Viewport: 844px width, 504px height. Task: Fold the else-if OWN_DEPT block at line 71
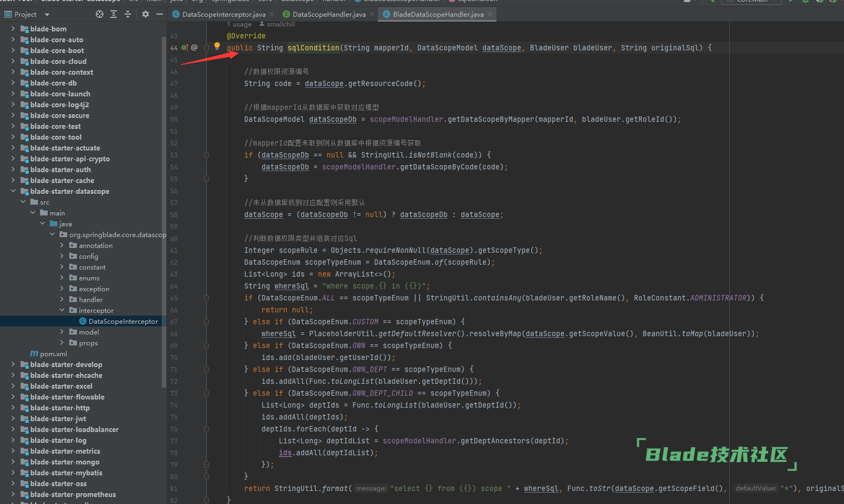tap(206, 369)
